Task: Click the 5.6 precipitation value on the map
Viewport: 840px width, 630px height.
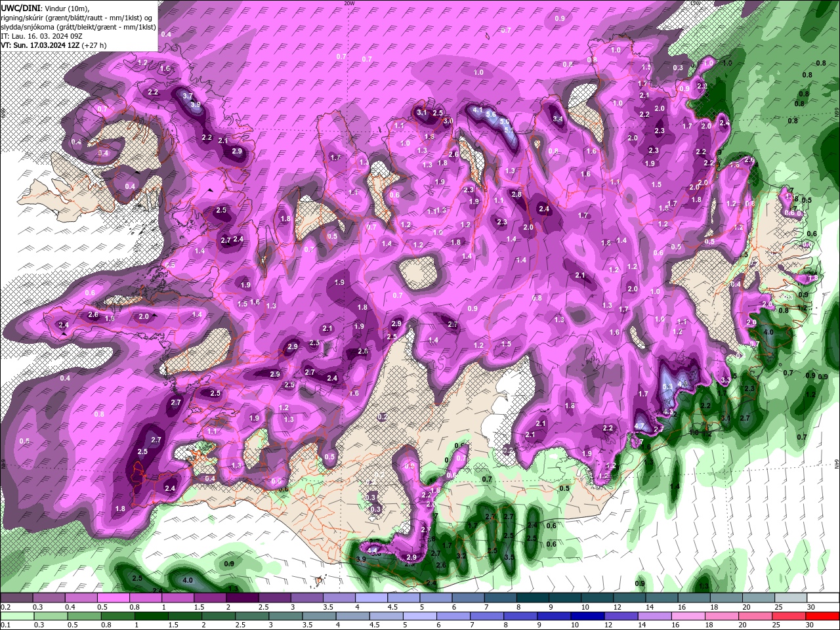Action: coord(491,114)
